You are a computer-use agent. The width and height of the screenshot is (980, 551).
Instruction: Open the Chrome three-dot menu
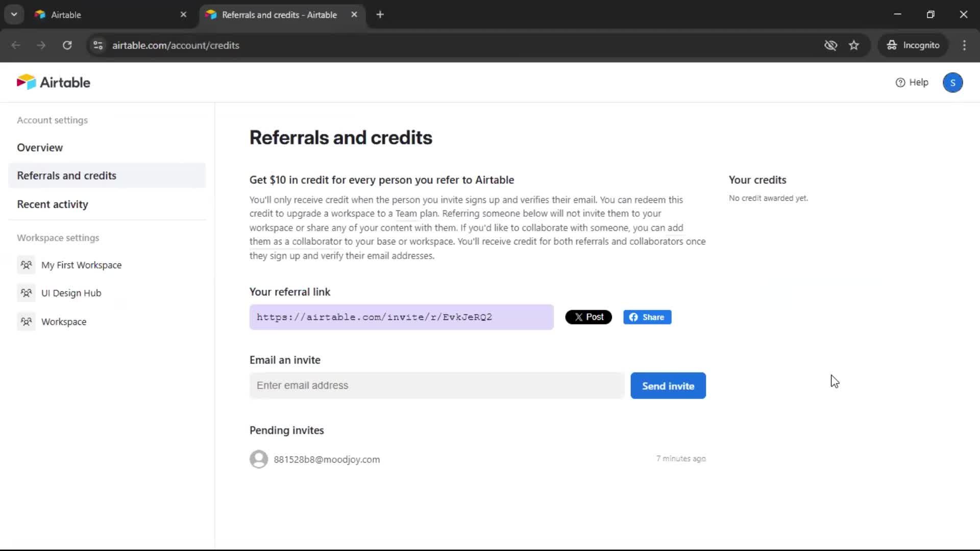point(964,45)
